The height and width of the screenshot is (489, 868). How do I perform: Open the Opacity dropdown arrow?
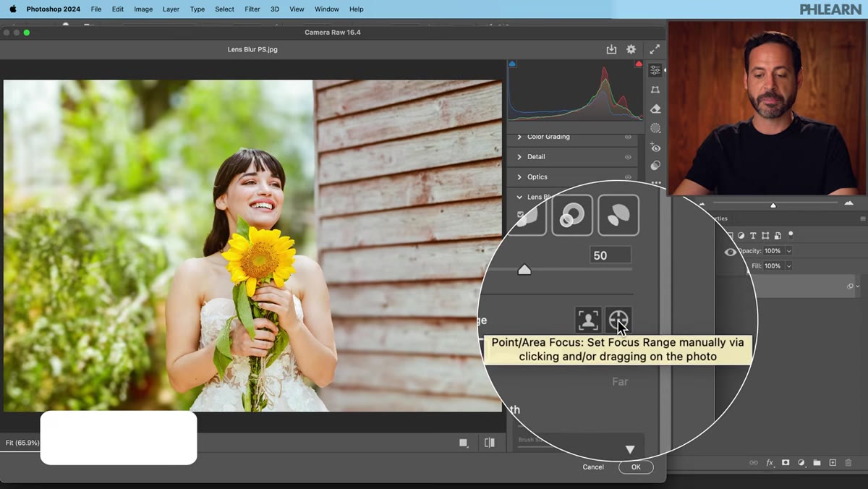[788, 251]
